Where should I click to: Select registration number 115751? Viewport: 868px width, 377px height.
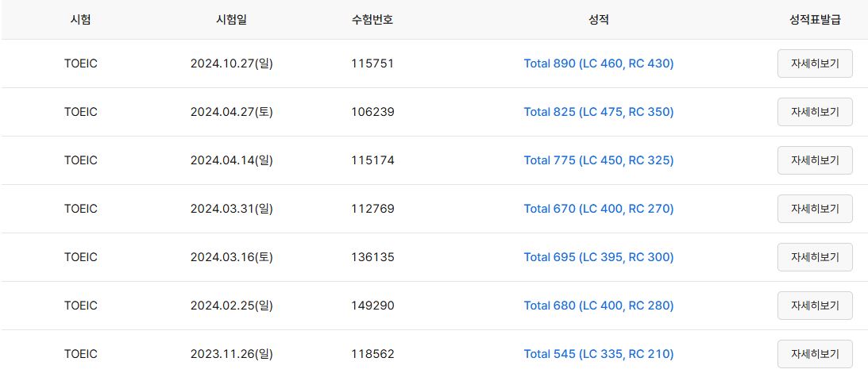pos(372,63)
